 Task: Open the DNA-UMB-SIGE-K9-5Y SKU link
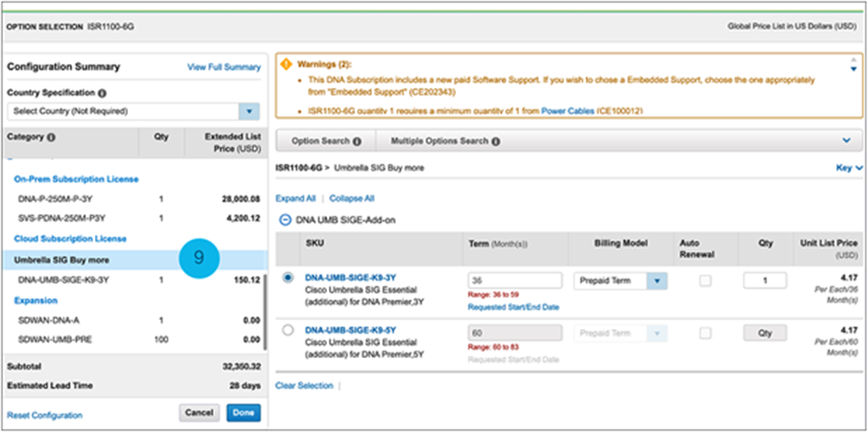[350, 330]
